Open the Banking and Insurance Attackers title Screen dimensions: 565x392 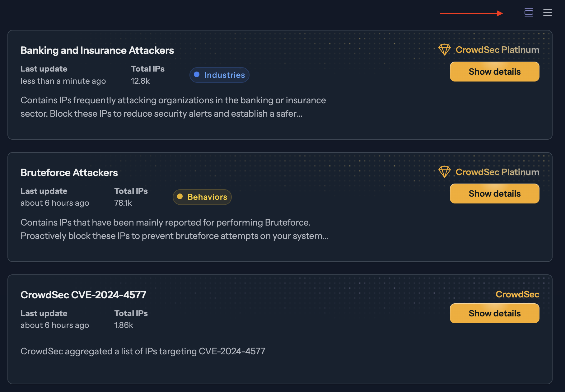pos(97,50)
